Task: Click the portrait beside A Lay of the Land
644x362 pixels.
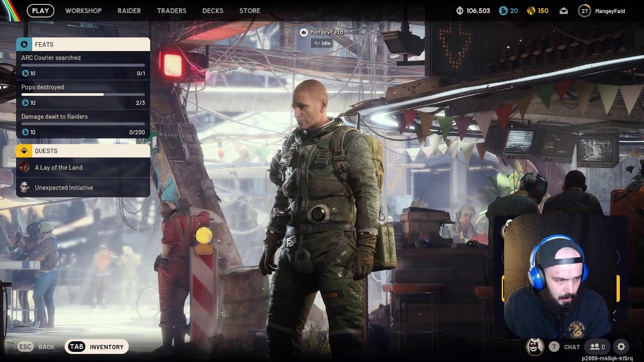Action: 24,167
